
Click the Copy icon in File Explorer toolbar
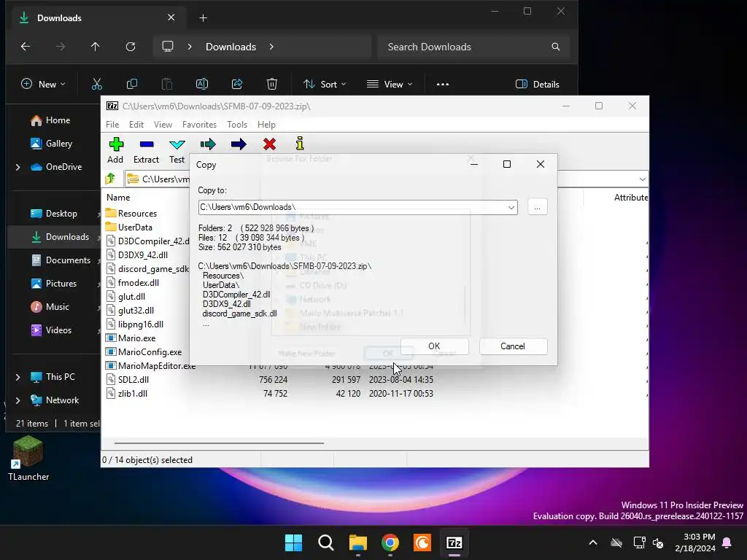coord(132,85)
